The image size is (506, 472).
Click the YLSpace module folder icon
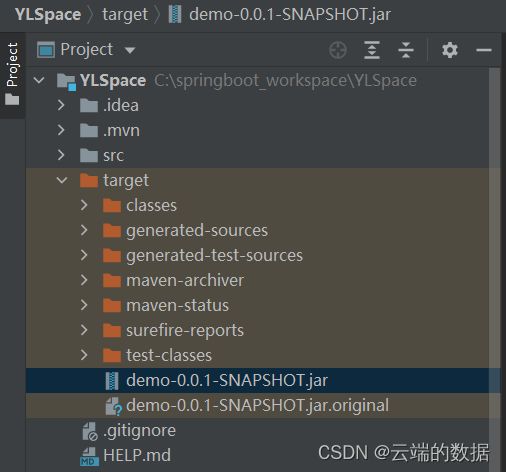point(66,82)
